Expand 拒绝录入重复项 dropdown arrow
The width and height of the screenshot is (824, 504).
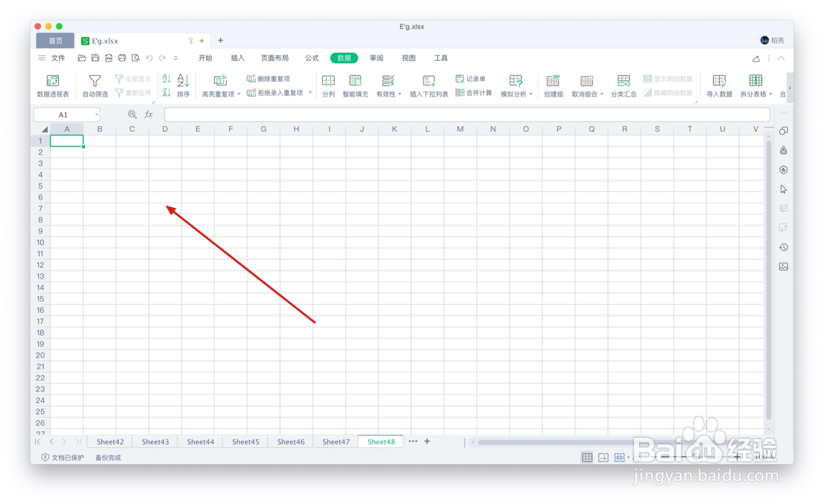coord(310,93)
